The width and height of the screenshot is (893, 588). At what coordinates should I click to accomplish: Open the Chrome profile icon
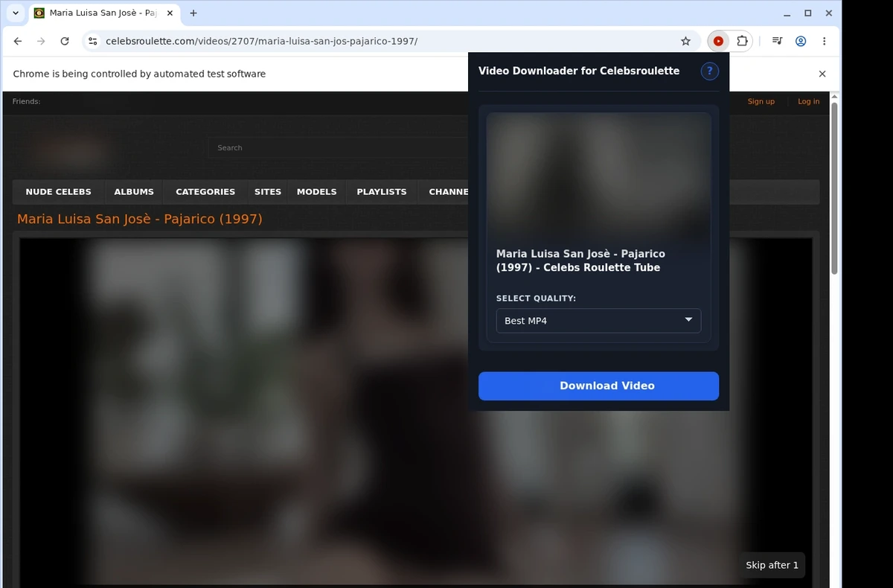coord(801,41)
